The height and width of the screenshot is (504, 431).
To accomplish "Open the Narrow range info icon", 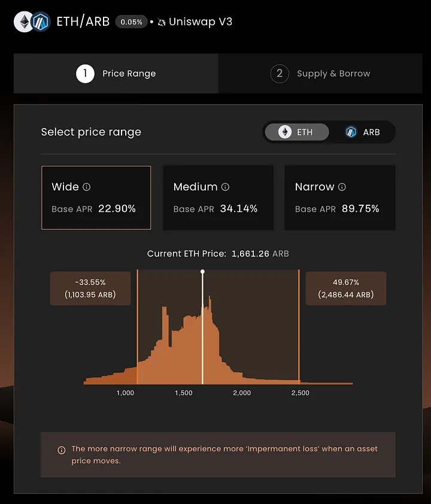I will coord(342,187).
